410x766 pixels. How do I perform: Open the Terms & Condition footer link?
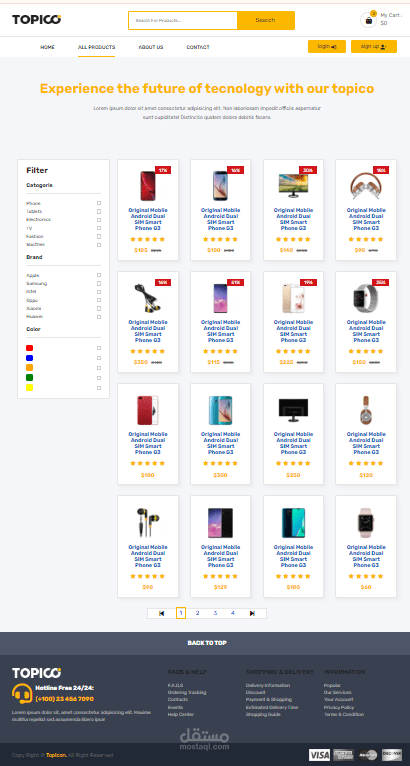[344, 714]
